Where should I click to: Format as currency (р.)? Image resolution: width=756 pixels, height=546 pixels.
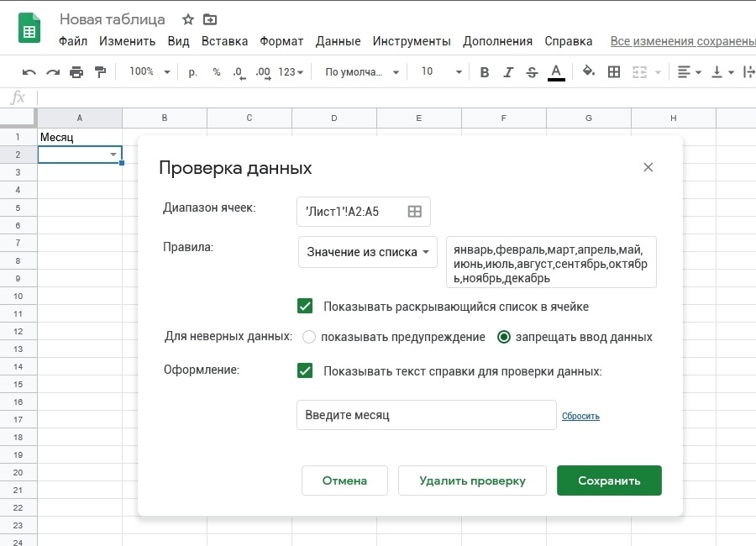[x=193, y=72]
